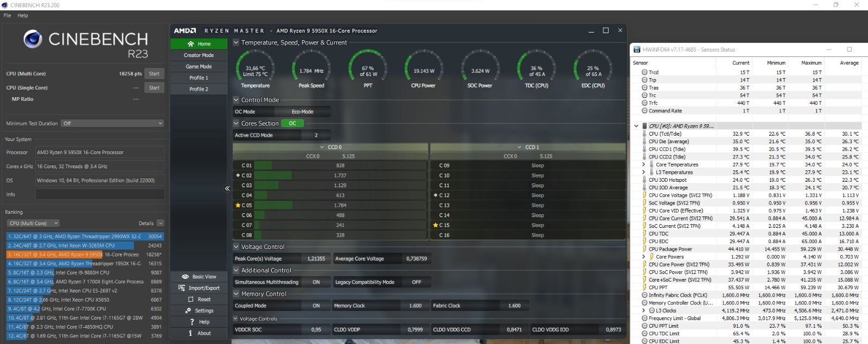The image size is (868, 344).
Task: Click the gold star on core C 05
Action: pyautogui.click(x=238, y=205)
